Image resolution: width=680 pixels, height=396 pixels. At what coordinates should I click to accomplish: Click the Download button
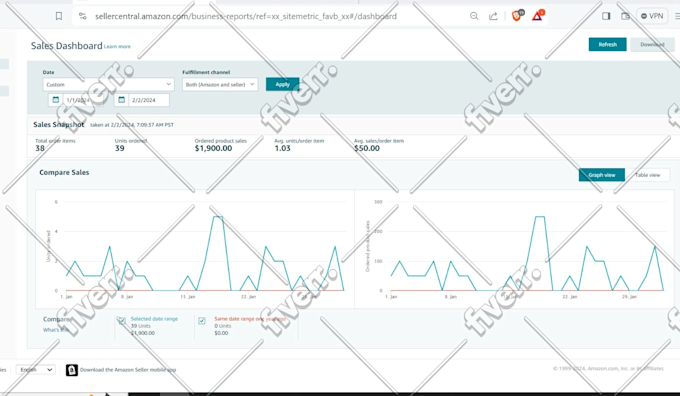(652, 44)
